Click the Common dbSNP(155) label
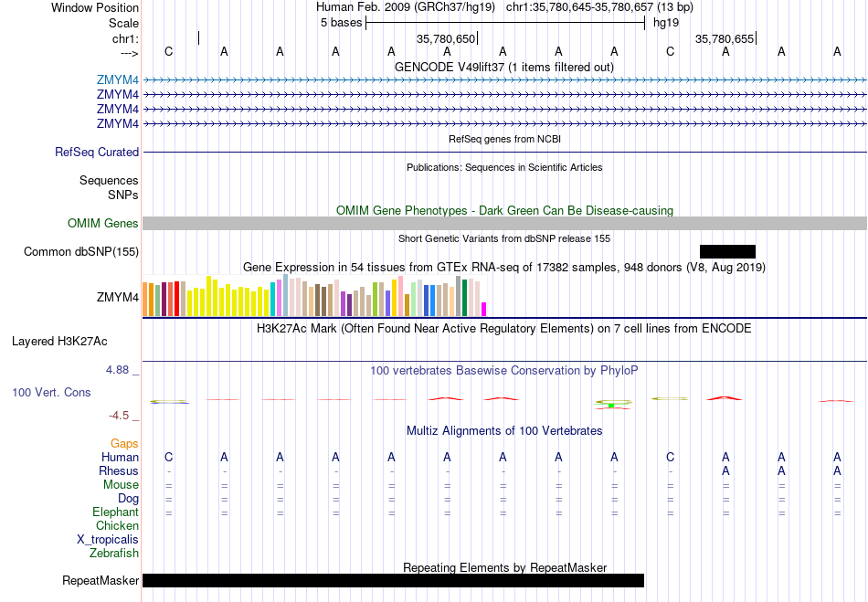868x602 pixels. coord(81,252)
